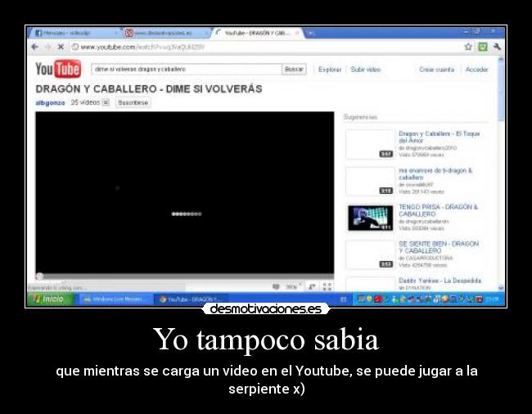Viewport: 532px width, 414px height.
Task: Open a new tab with plus button
Action: pyautogui.click(x=310, y=33)
